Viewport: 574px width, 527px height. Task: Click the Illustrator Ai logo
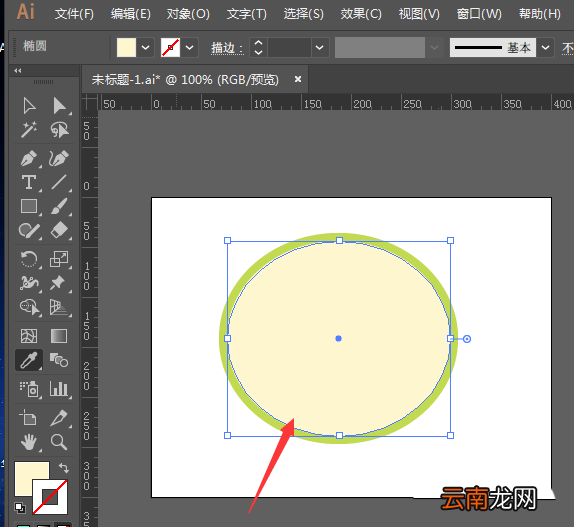tap(26, 12)
